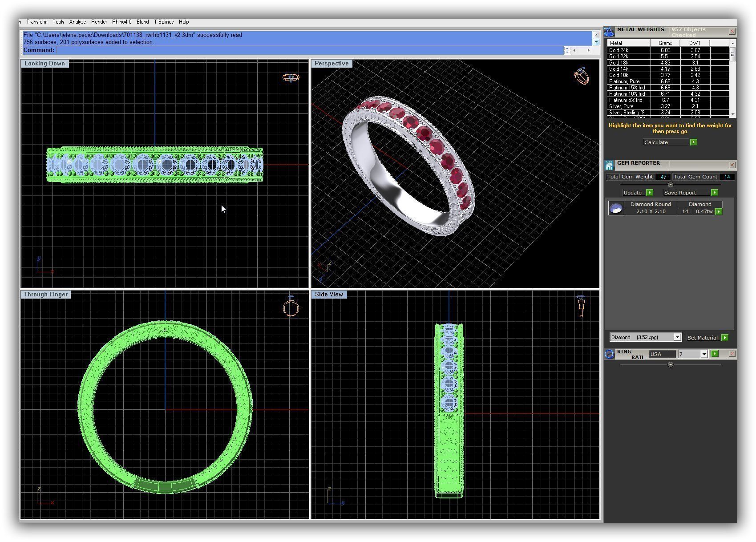Close the Gem Reporter panel
Image resolution: width=756 pixels, height=542 pixels.
(x=732, y=165)
